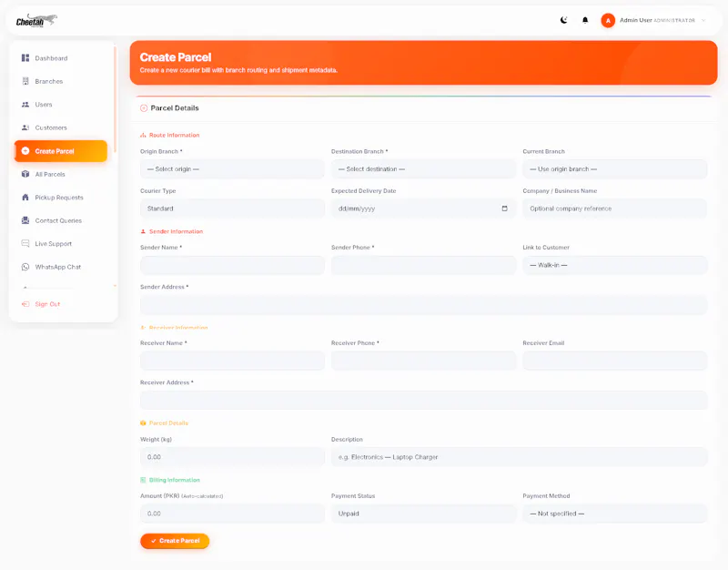Submit the form with Create Parcel button
Screen dimensions: 728x570
point(175,541)
